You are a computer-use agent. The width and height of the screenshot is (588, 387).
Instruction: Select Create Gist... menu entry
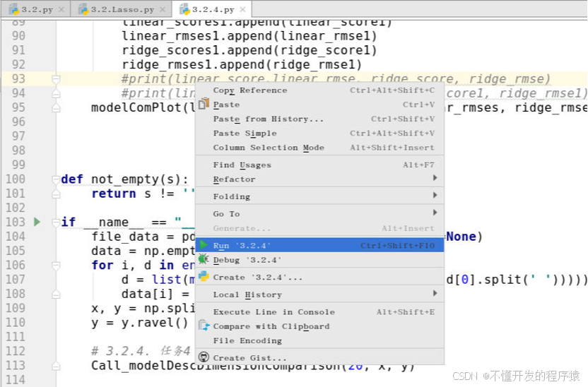pos(319,357)
